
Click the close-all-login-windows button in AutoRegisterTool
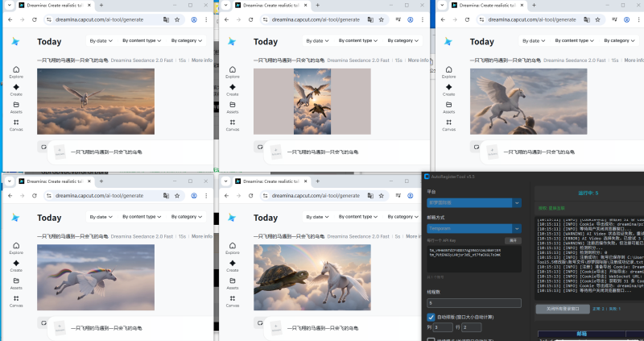click(x=562, y=309)
